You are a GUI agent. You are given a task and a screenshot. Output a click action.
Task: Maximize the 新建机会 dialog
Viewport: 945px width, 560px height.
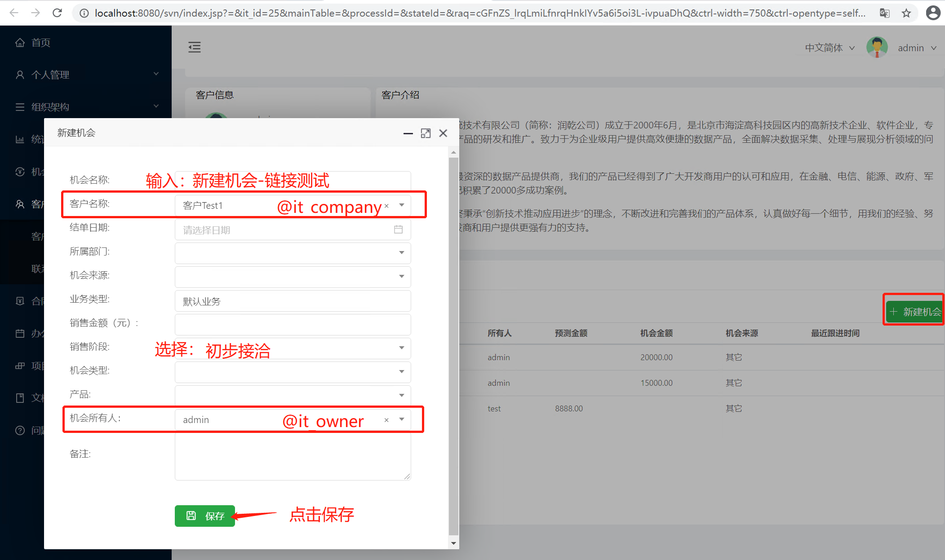[x=426, y=133]
